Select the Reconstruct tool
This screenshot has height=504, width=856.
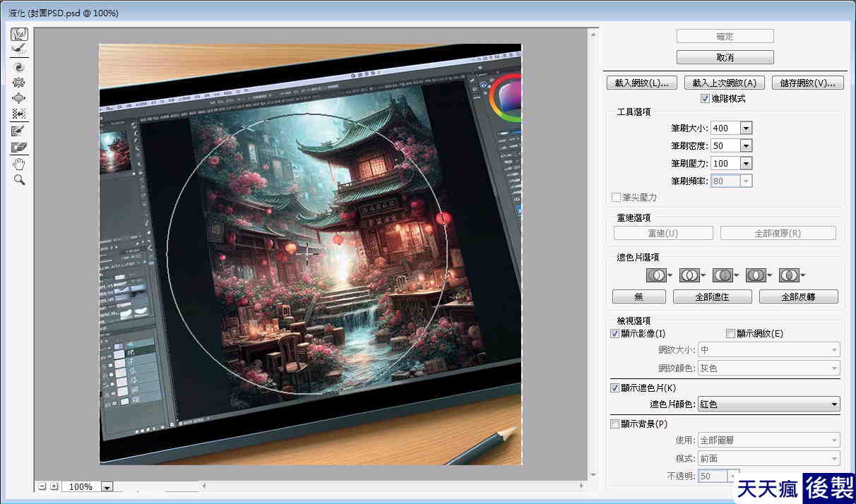point(20,49)
